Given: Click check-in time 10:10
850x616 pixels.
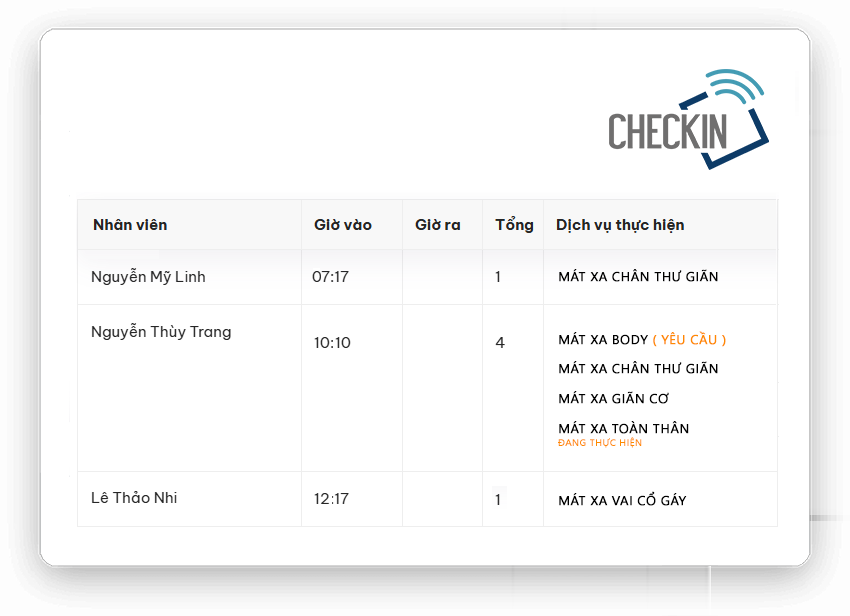Looking at the screenshot, I should tap(332, 343).
